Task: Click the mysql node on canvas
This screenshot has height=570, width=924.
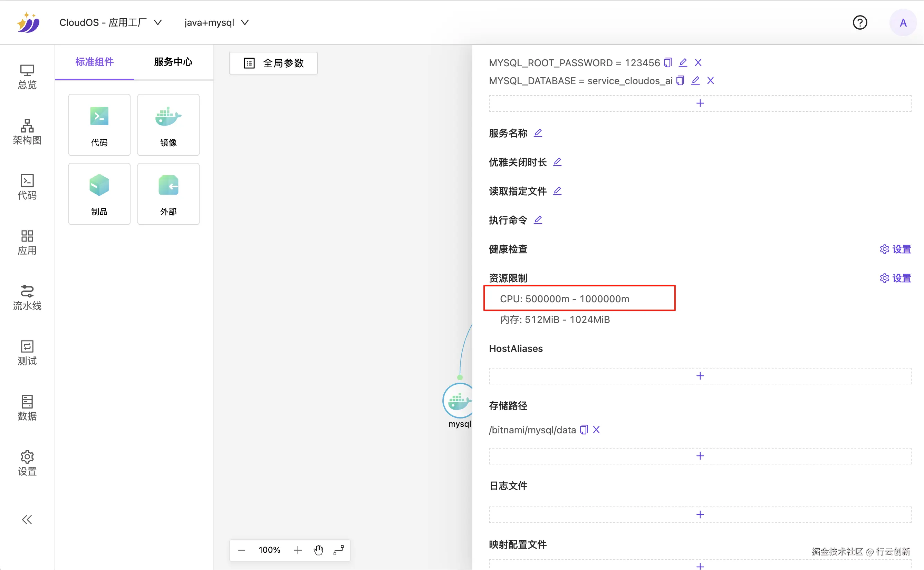Action: (458, 401)
